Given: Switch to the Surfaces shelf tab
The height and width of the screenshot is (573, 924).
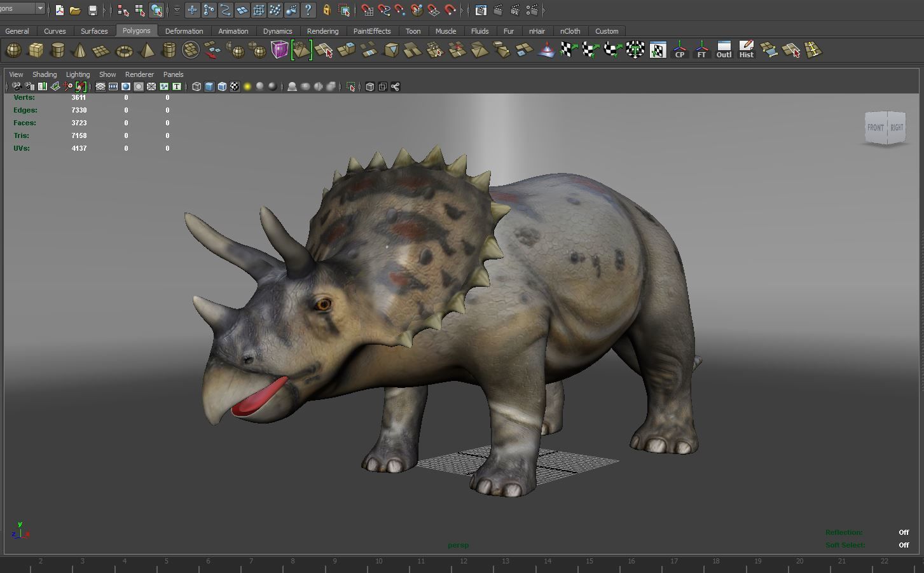Looking at the screenshot, I should (94, 31).
